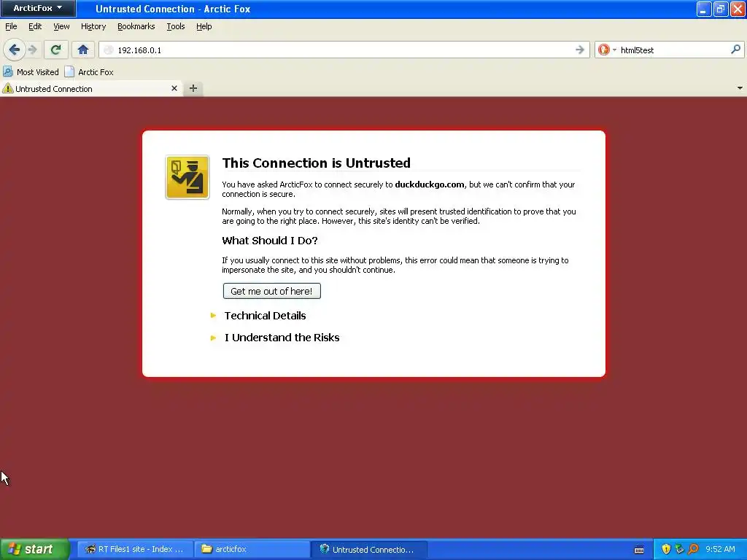Viewport: 747px width, 560px height.
Task: Switch to Untrusted Connection taskbar button
Action: (x=369, y=549)
